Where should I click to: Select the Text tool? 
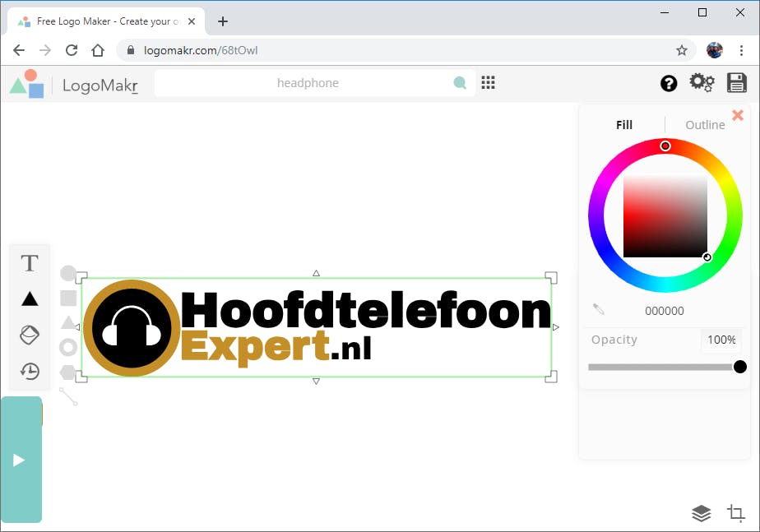click(30, 263)
